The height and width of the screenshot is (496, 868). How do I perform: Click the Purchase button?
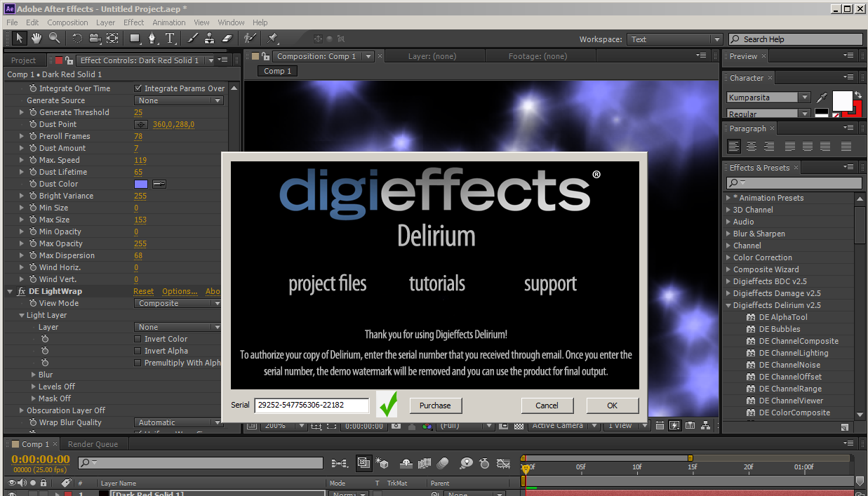(x=435, y=405)
